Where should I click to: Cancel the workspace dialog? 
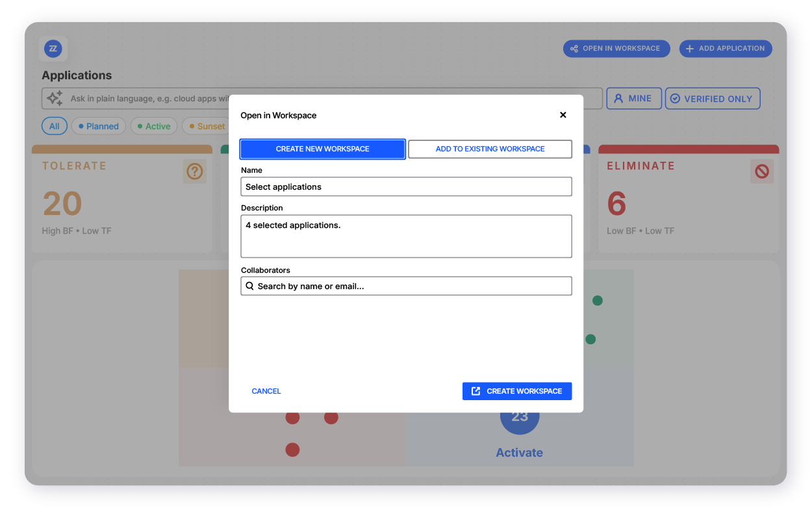[266, 391]
